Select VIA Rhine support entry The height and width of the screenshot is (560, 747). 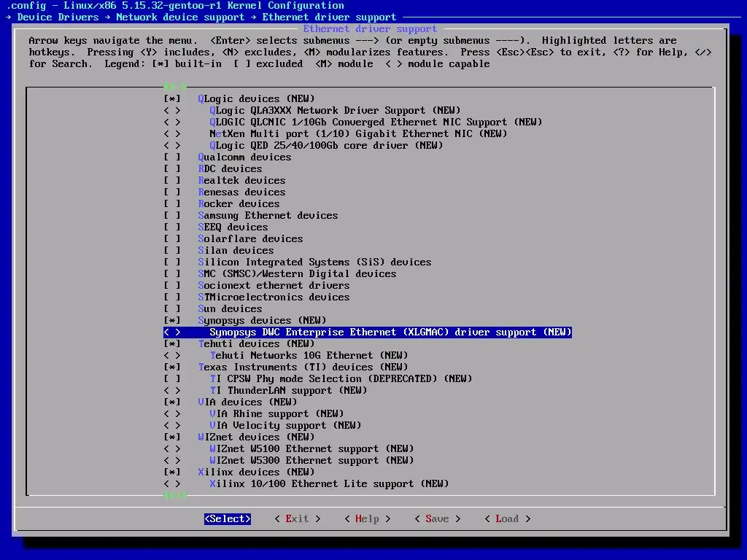276,414
